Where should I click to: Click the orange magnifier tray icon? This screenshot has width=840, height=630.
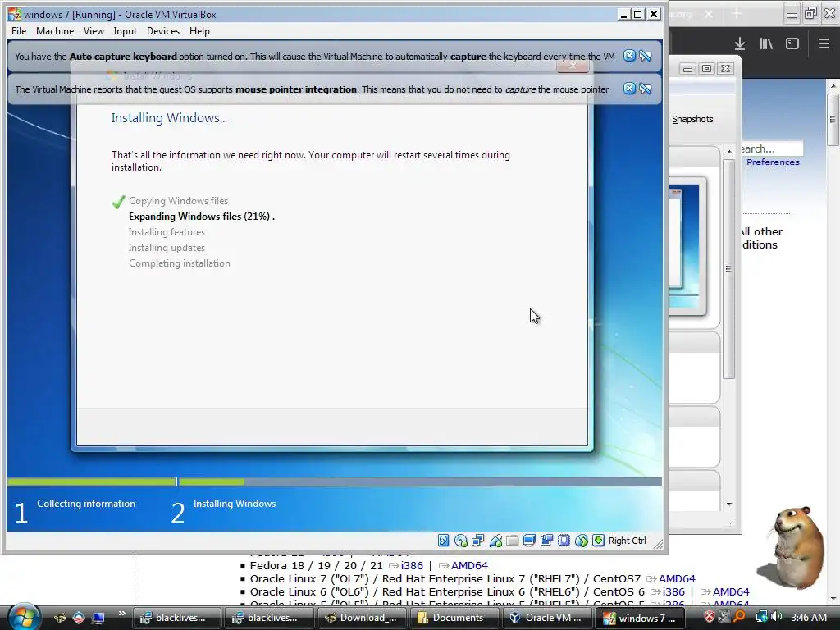[739, 617]
